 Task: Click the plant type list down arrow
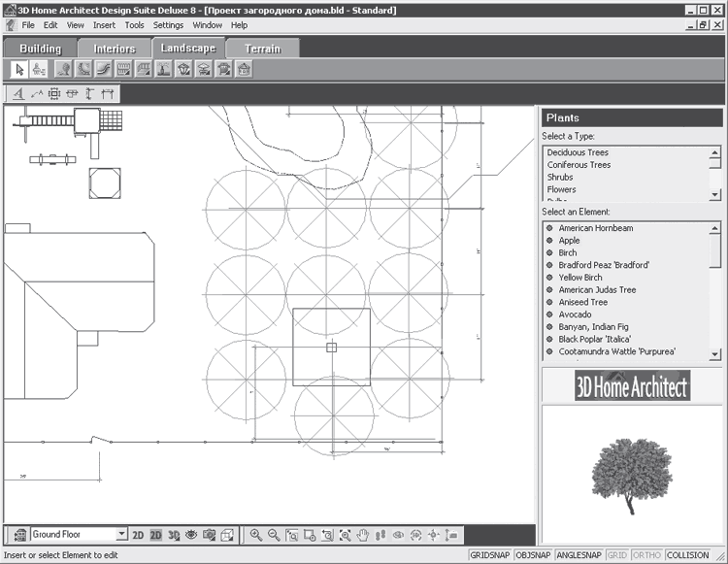(715, 194)
